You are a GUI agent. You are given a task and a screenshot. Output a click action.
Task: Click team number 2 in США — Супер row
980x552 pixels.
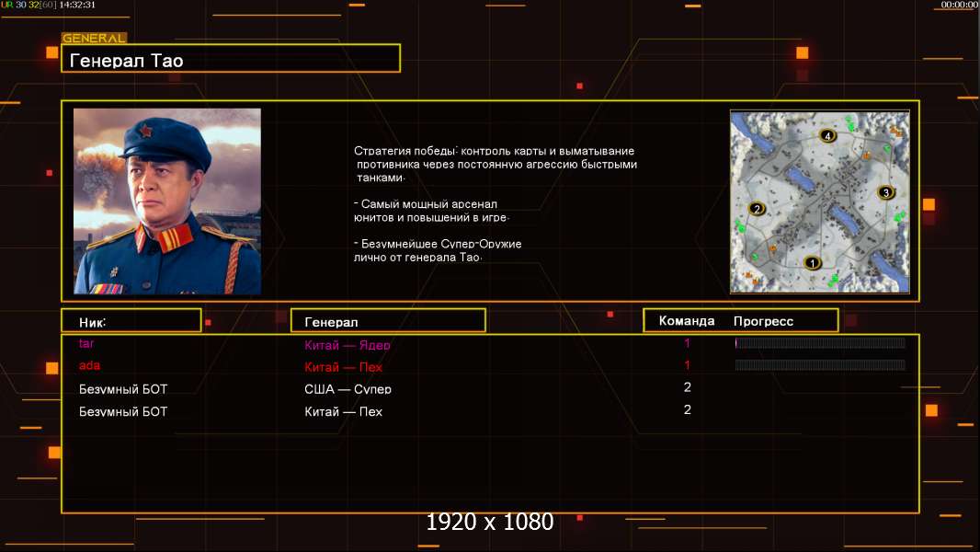[687, 387]
